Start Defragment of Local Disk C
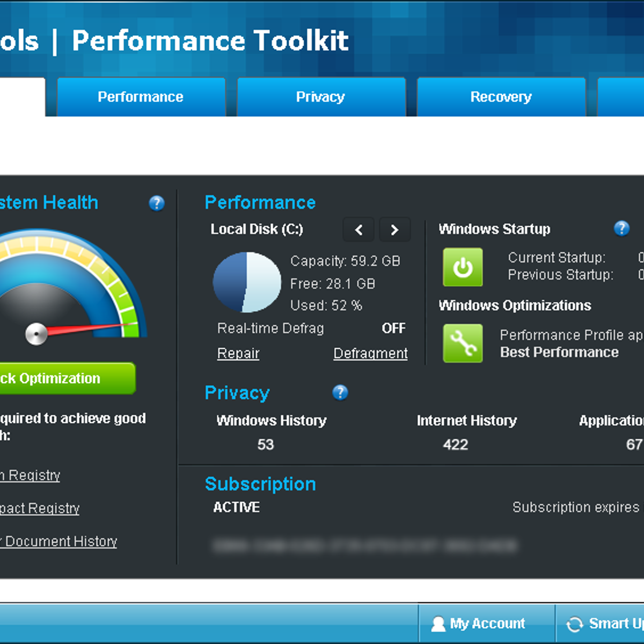Image resolution: width=644 pixels, height=644 pixels. tap(370, 353)
